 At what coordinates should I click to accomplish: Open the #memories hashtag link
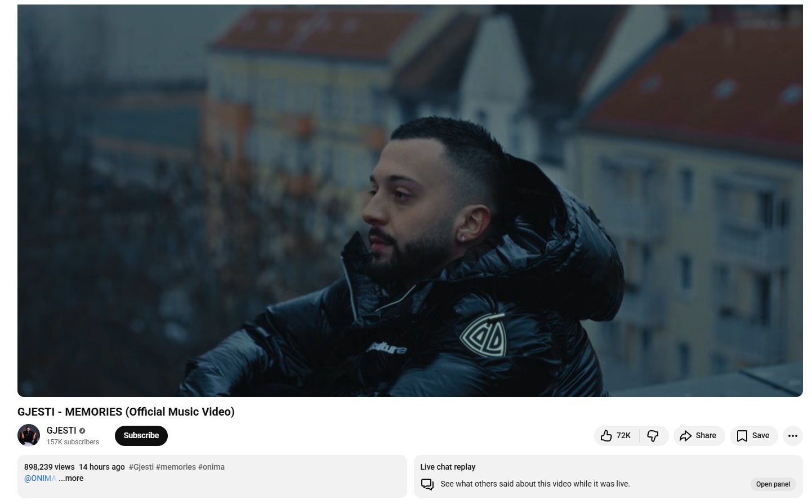coord(176,467)
